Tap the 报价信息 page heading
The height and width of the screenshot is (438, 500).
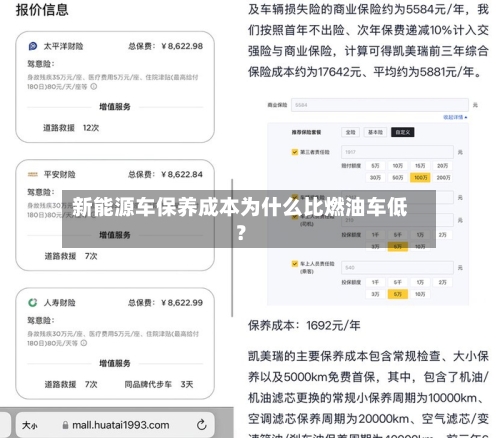42,10
